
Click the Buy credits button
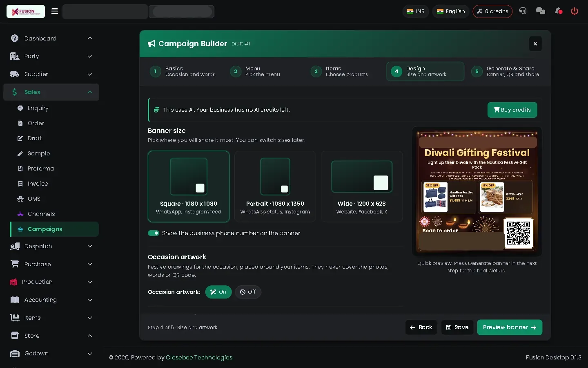coord(512,110)
